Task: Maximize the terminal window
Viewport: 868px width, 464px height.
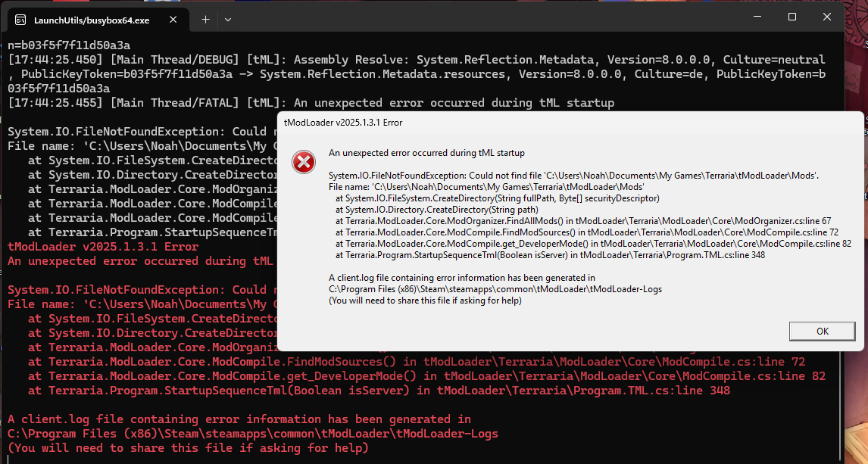Action: [x=792, y=17]
